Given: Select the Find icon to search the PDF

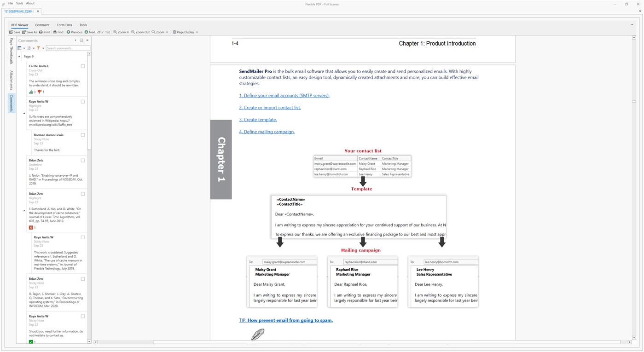Looking at the screenshot, I should tap(58, 32).
